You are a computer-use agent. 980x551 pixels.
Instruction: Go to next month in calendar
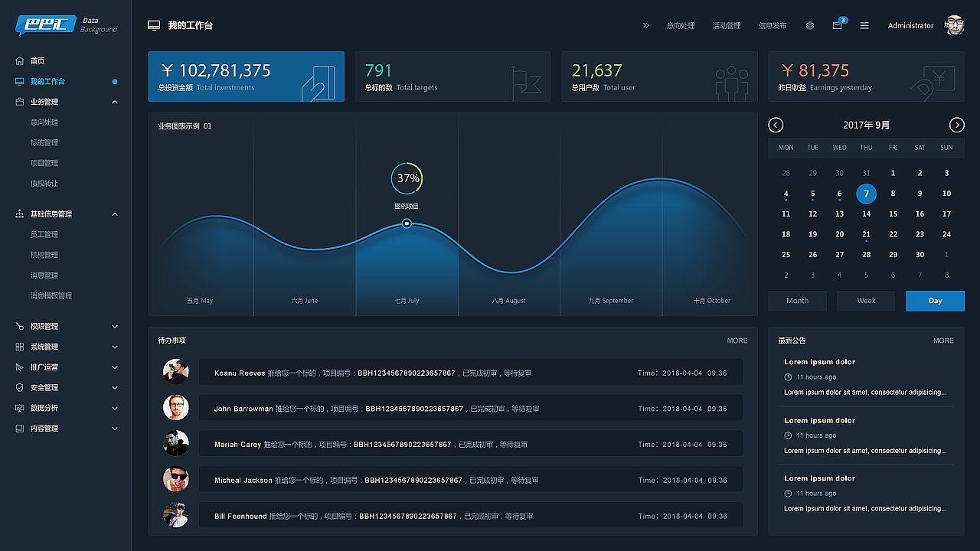(x=956, y=125)
